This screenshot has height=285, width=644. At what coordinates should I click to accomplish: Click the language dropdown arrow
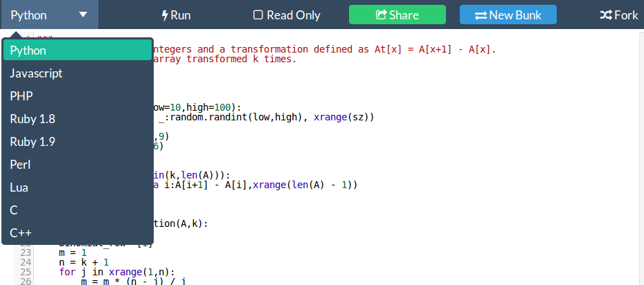point(83,15)
